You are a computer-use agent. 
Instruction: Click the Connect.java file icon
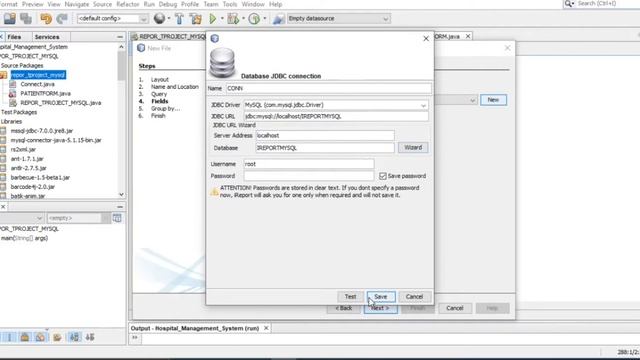click(13, 84)
